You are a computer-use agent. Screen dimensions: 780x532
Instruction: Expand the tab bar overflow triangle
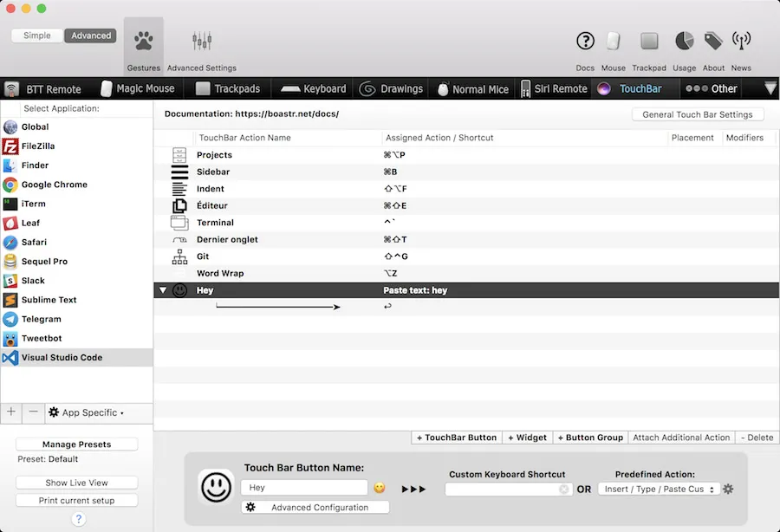point(770,88)
